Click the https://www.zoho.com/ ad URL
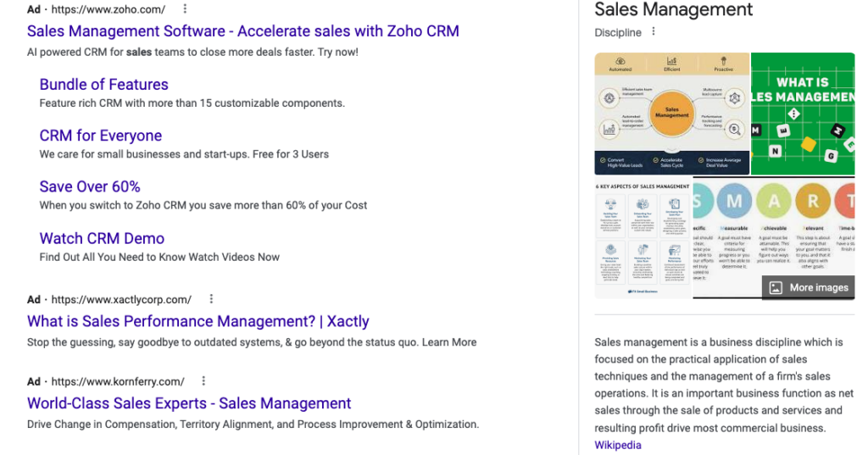Image resolution: width=868 pixels, height=455 pixels. tap(108, 9)
